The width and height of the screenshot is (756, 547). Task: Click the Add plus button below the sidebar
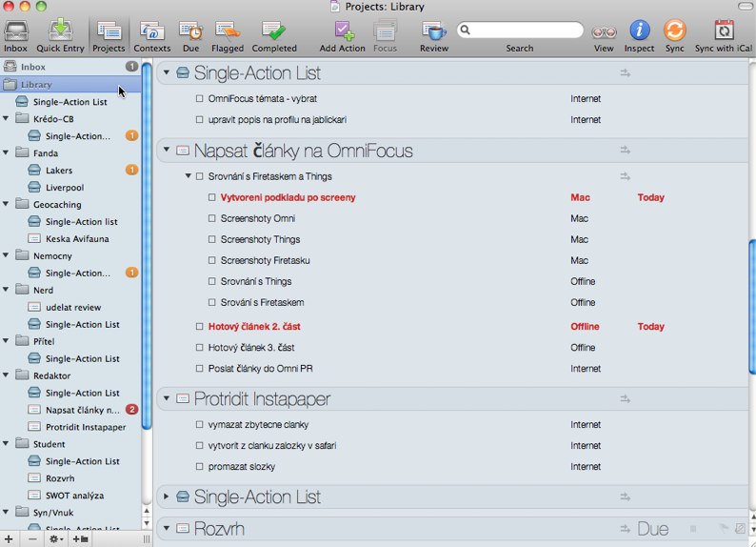tap(9, 538)
